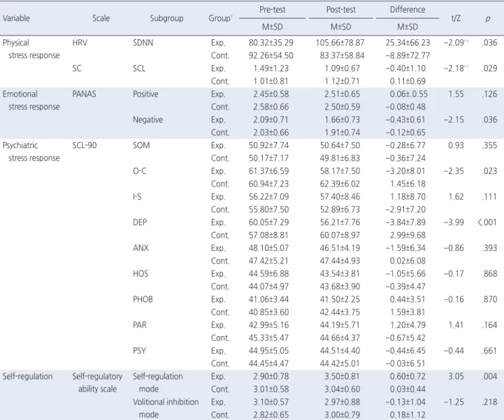This screenshot has height=420, width=504.
Task: Click the 'p' column header
Action: pos(488,19)
